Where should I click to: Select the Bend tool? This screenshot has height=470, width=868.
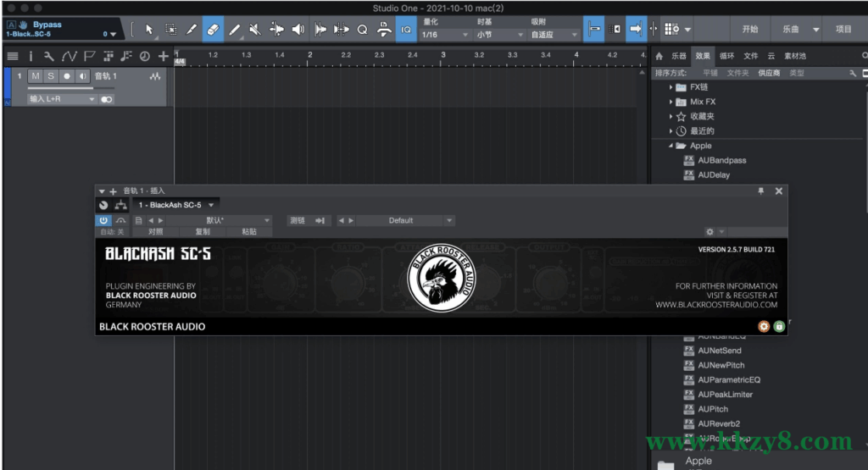pyautogui.click(x=276, y=30)
